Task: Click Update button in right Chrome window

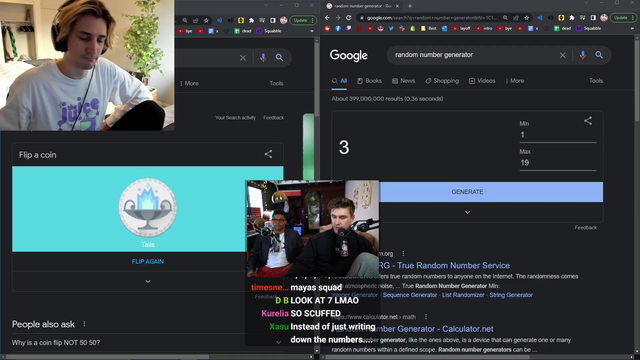Action: (x=623, y=18)
